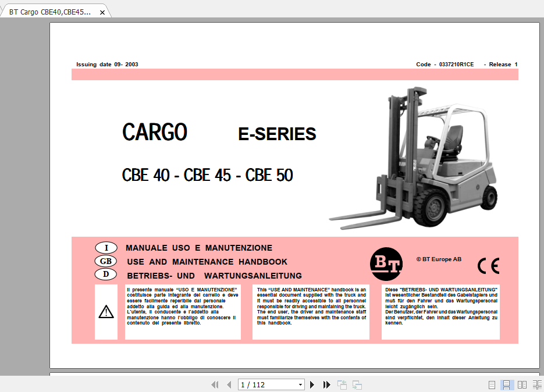
Task: Click the English handbook paragraph box
Action: pos(311,312)
